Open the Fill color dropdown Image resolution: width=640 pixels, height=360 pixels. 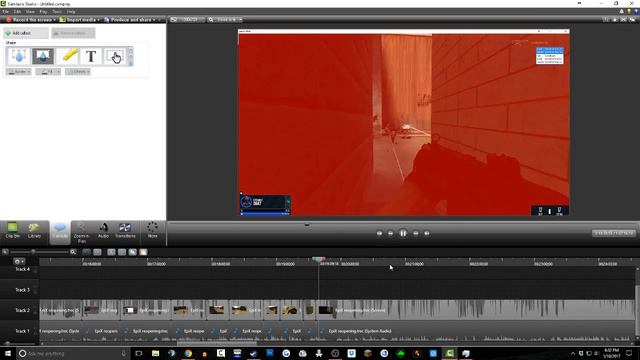coord(48,72)
